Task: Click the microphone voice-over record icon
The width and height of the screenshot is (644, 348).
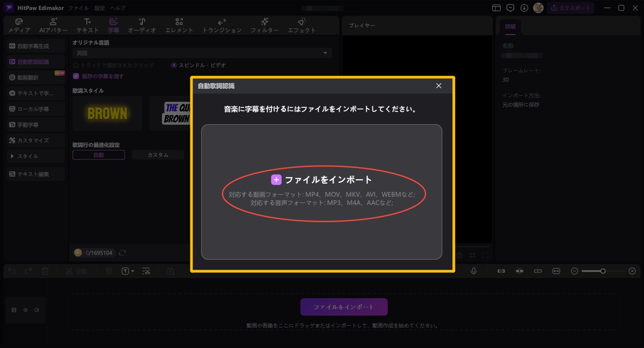Action: (473, 271)
